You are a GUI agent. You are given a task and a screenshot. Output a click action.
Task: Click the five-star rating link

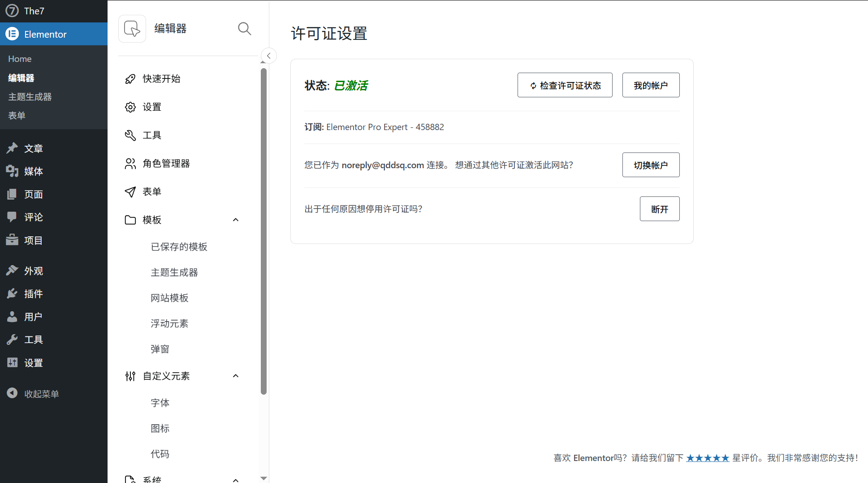708,458
